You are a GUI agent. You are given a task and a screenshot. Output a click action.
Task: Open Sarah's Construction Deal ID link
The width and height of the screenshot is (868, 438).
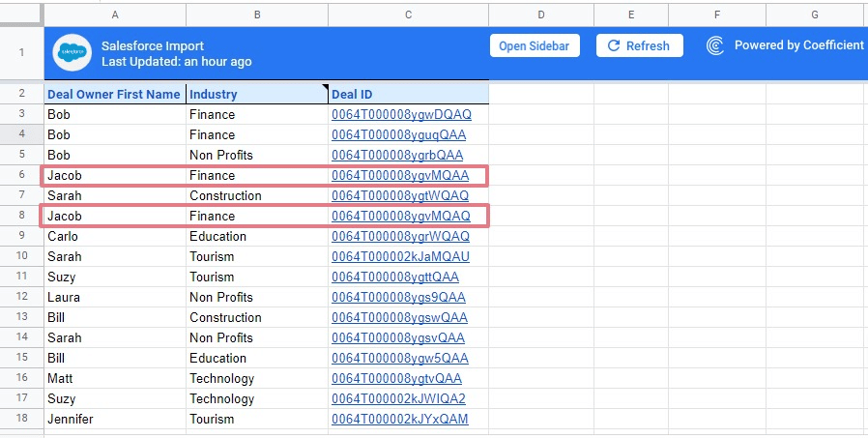point(400,195)
